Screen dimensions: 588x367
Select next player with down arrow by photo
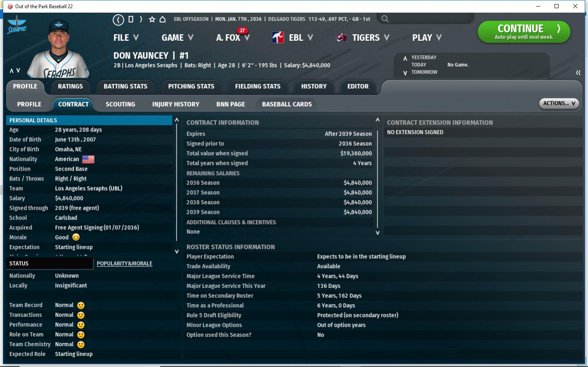tap(18, 71)
